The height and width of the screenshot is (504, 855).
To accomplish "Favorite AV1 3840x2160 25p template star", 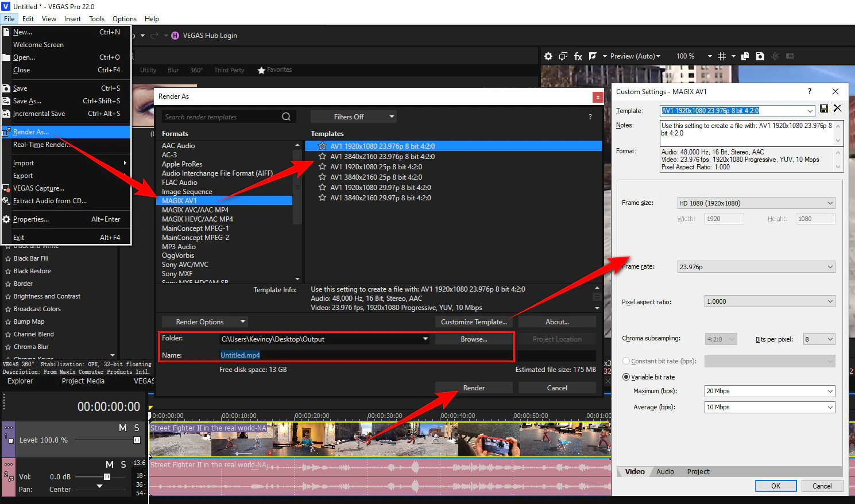I will tap(323, 177).
